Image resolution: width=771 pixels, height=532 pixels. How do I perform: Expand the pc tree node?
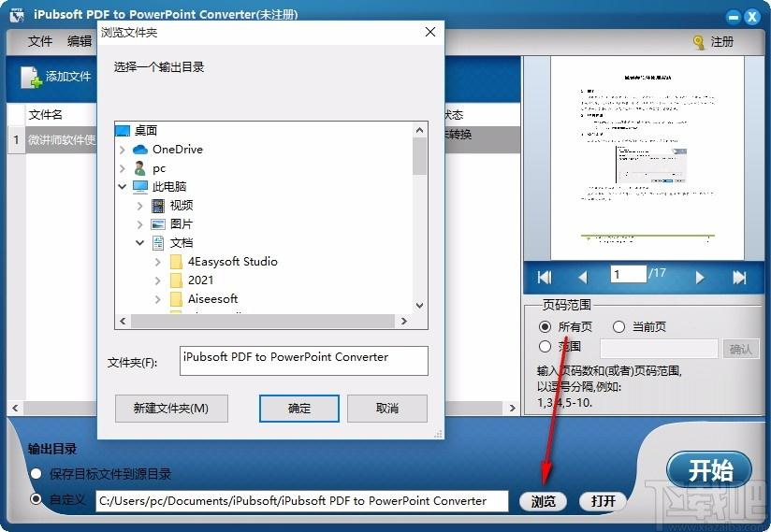coord(123,168)
